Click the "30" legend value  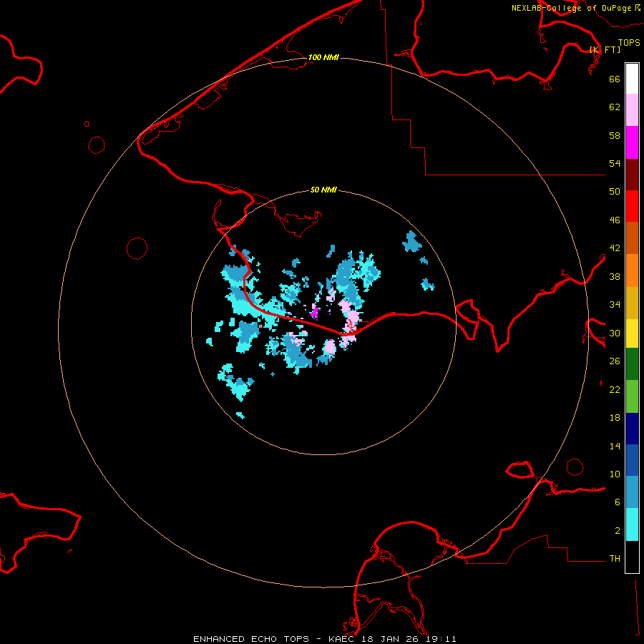point(615,333)
